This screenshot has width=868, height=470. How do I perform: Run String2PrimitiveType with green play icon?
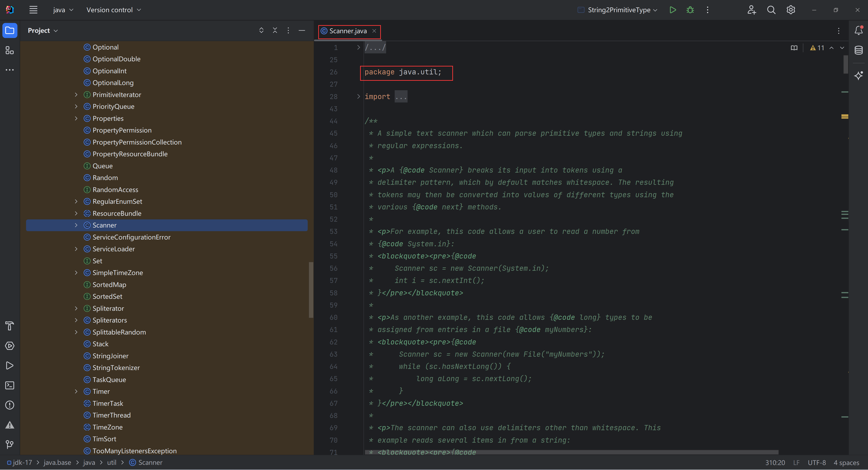coord(672,10)
